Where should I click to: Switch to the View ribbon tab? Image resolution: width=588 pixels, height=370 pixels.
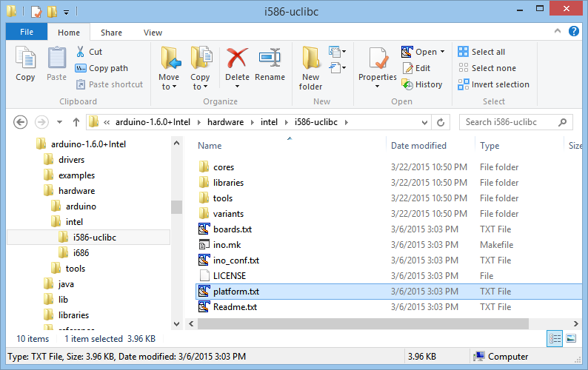tap(153, 33)
